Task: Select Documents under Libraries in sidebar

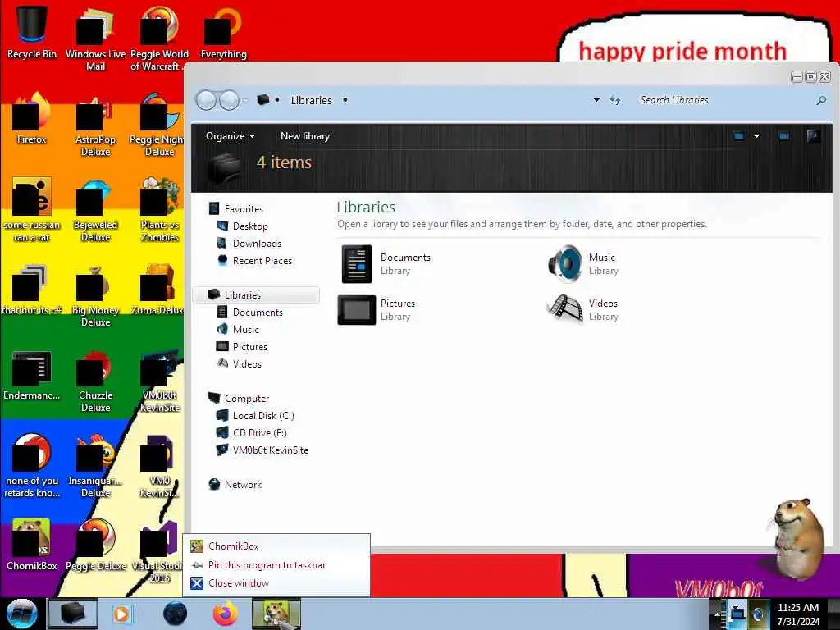Action: [257, 313]
